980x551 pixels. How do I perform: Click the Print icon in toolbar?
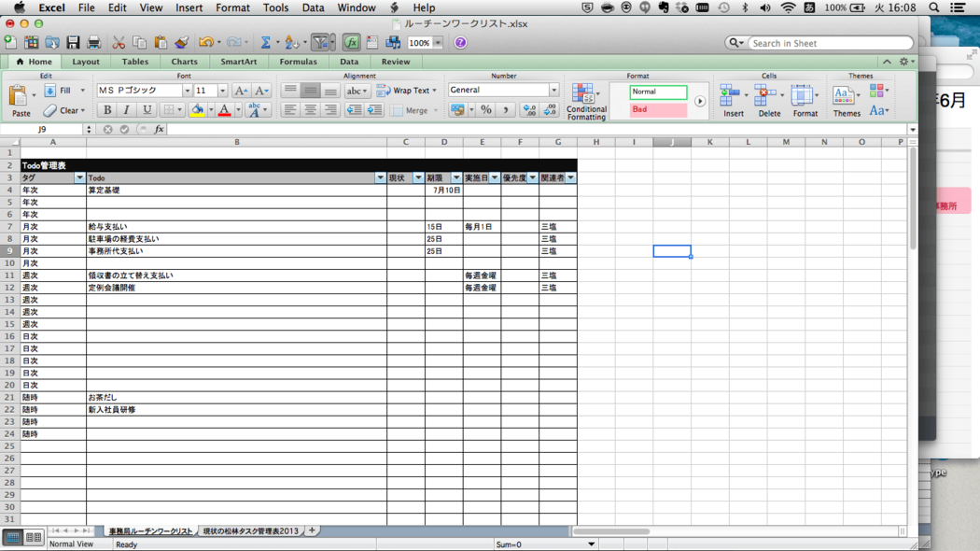93,43
